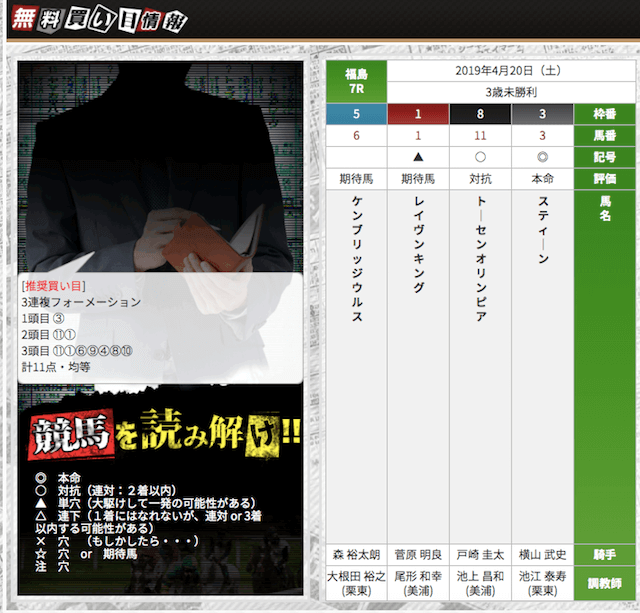640x613 pixels.
Task: Click the 3頭目 horse list line
Action: (x=77, y=351)
